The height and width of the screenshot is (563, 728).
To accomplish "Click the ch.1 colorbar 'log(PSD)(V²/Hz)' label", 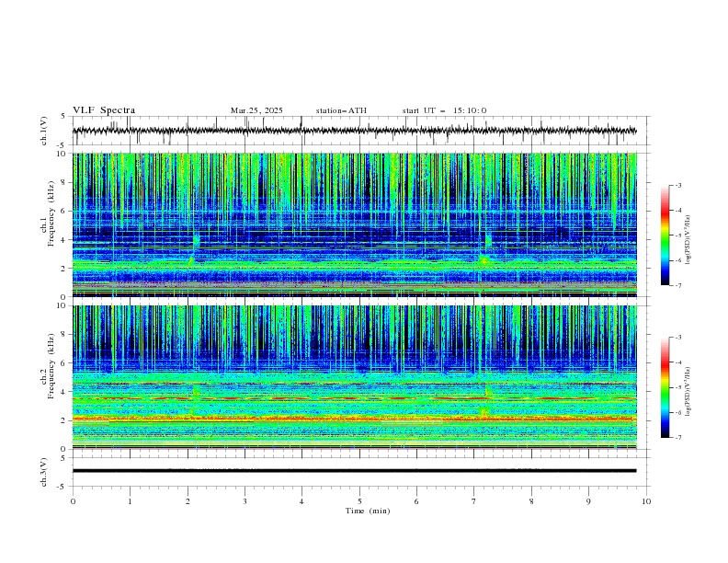I will click(x=688, y=240).
